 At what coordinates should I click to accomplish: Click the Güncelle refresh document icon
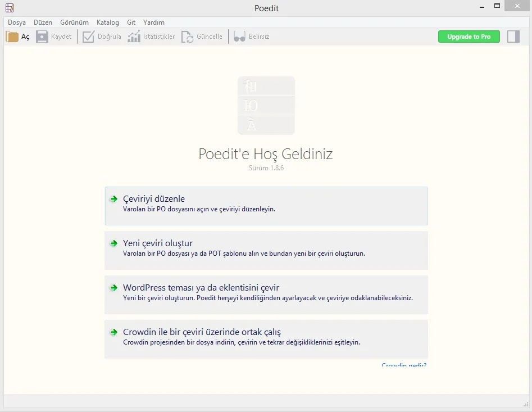pyautogui.click(x=187, y=37)
